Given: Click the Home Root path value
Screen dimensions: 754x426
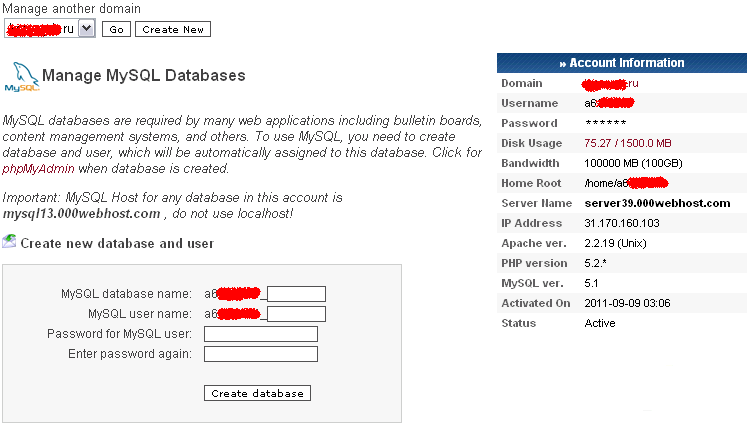Looking at the screenshot, I should coord(626,183).
